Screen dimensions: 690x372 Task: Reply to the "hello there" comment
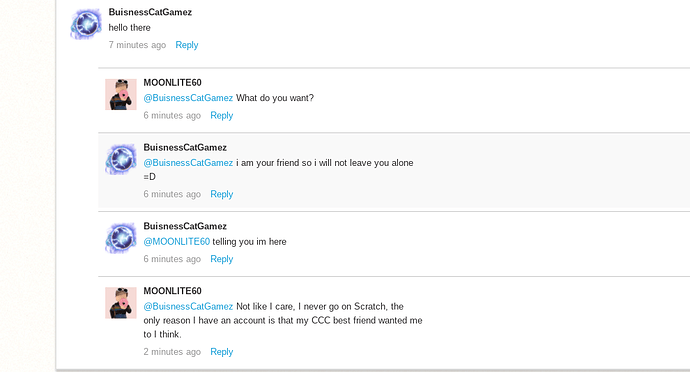pos(187,45)
